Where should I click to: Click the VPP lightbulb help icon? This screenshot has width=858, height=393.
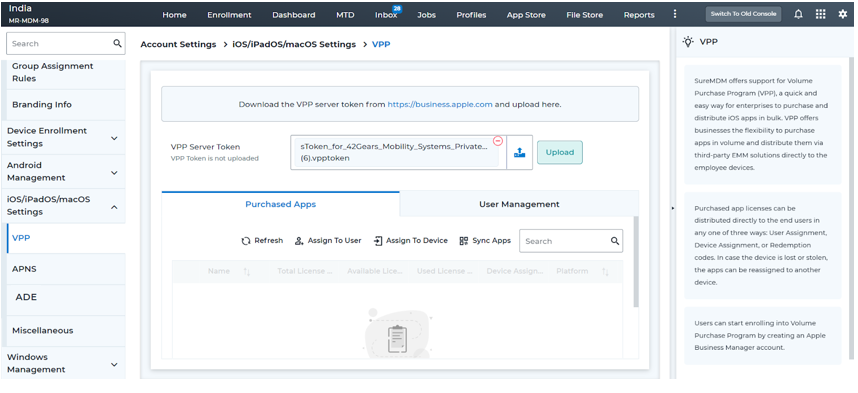688,42
